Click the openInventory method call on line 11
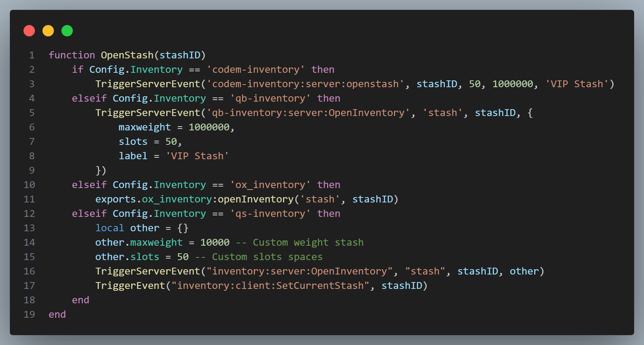 point(256,199)
